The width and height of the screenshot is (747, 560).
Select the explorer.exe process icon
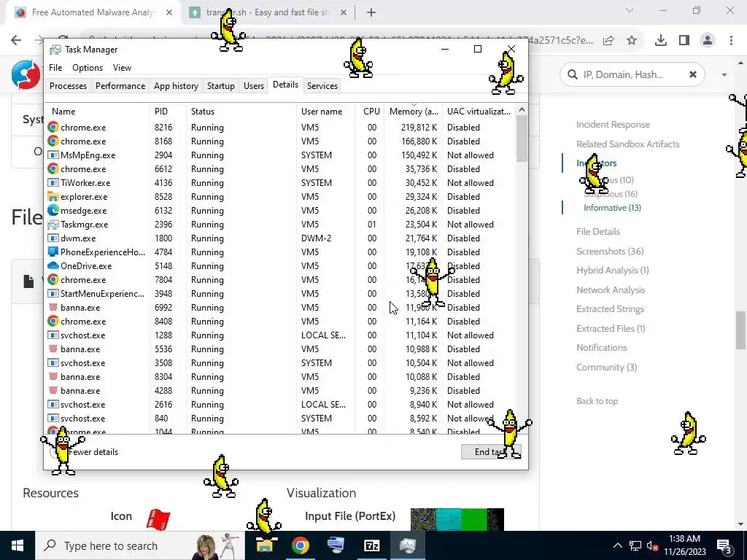point(53,197)
